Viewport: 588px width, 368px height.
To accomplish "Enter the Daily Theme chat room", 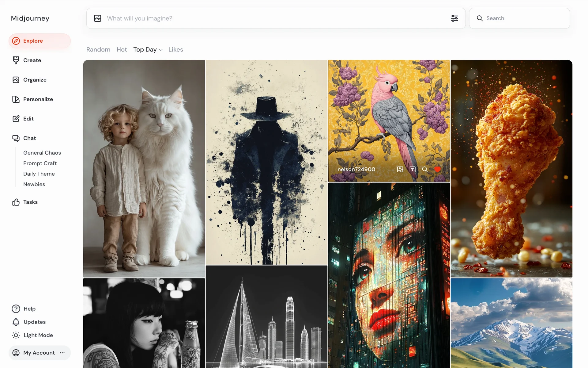I will pyautogui.click(x=39, y=174).
